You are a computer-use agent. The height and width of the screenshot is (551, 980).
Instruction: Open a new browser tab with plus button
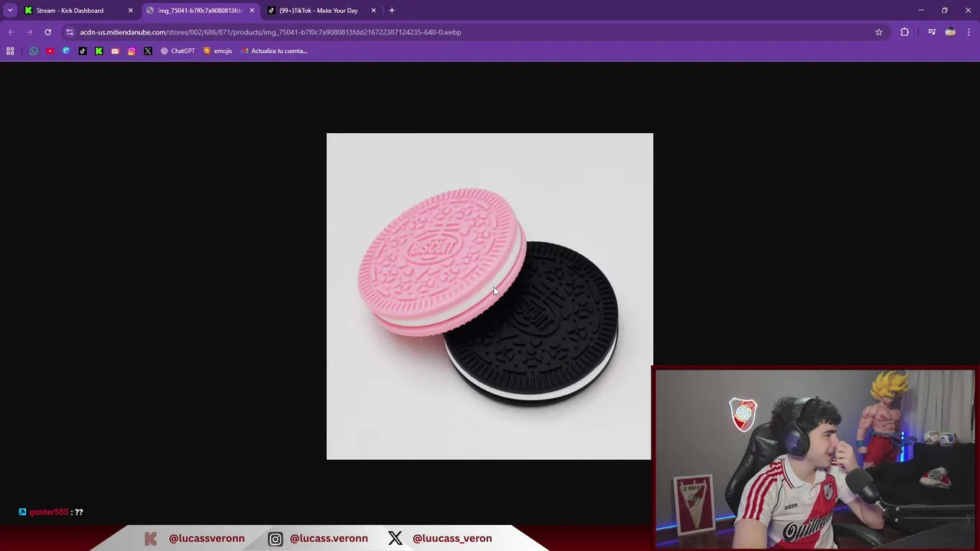pyautogui.click(x=392, y=10)
